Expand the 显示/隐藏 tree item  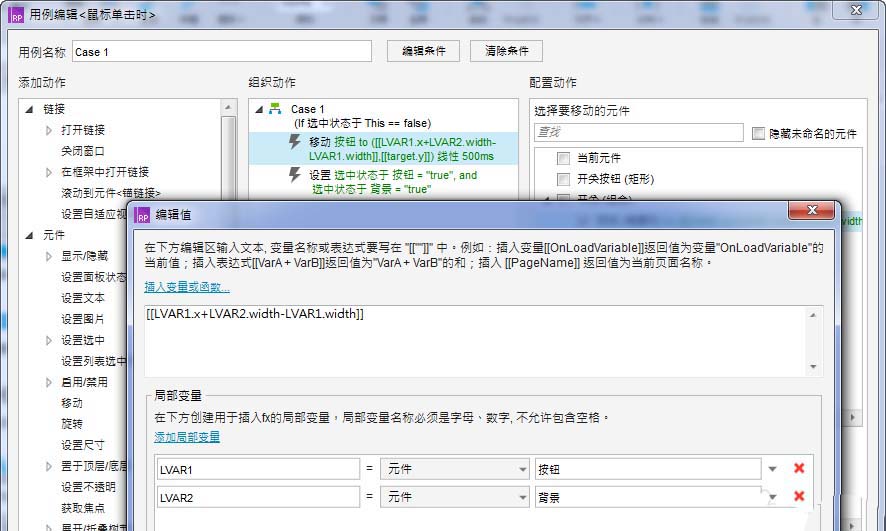click(49, 256)
